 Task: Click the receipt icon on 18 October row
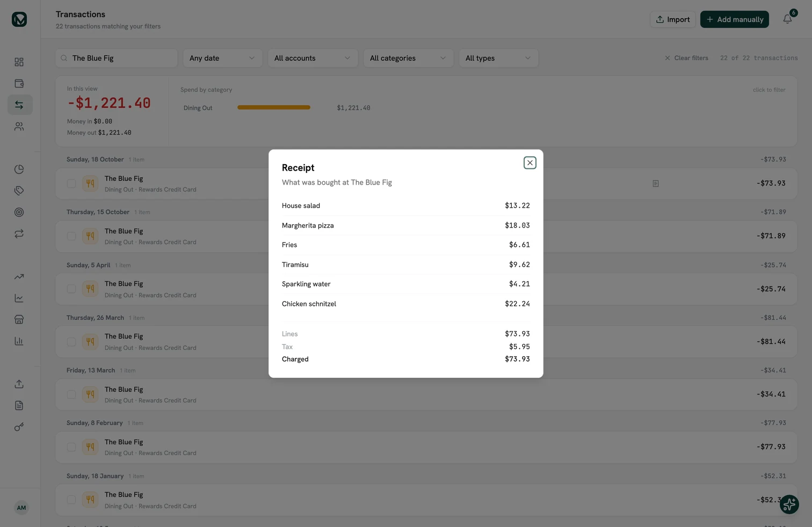(656, 184)
